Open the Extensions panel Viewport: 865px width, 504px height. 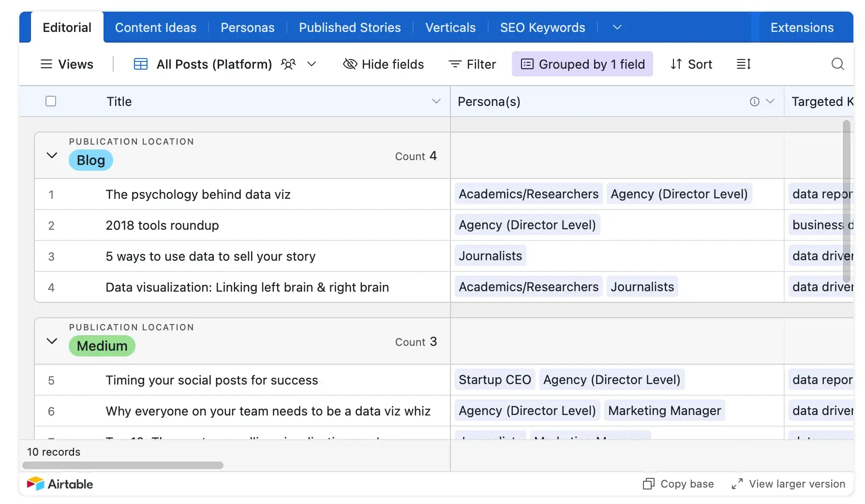pos(802,28)
